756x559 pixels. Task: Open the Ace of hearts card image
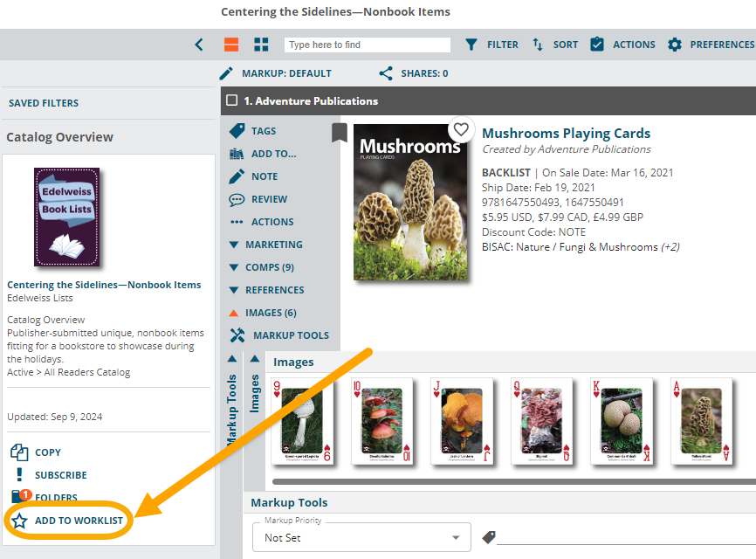[x=702, y=421]
